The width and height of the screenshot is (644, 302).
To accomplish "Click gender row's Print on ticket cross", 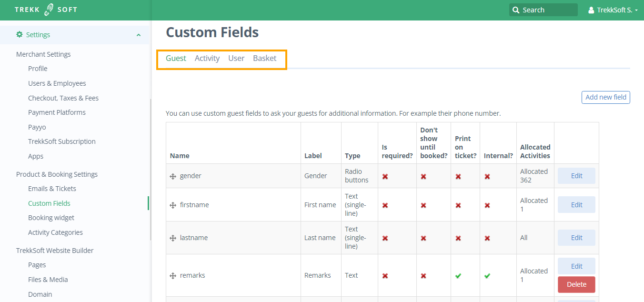I will click(458, 176).
